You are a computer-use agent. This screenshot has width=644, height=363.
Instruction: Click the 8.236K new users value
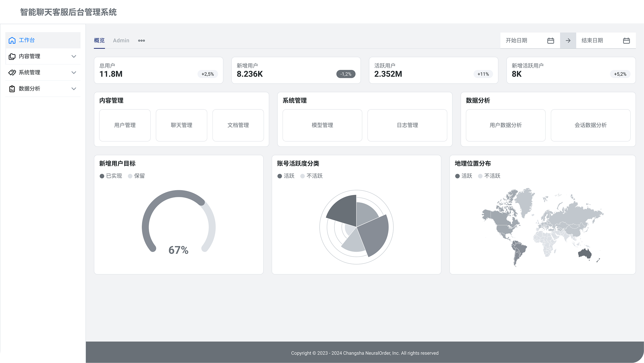250,74
